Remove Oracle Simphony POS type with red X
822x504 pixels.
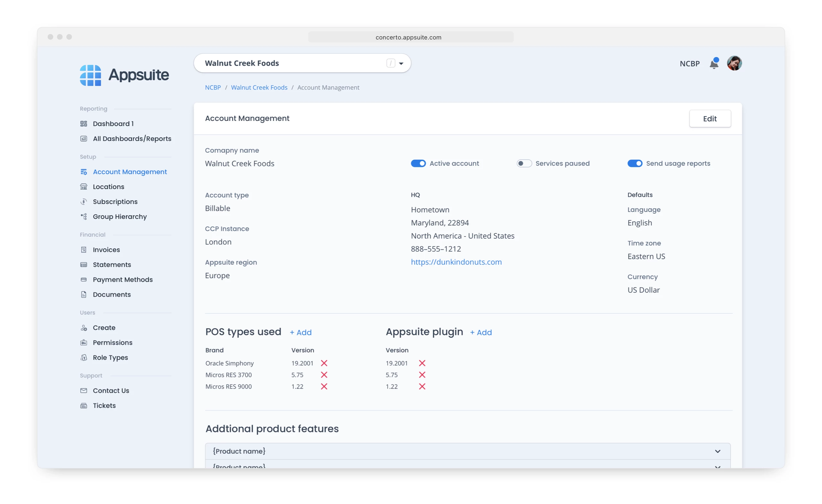click(x=324, y=363)
